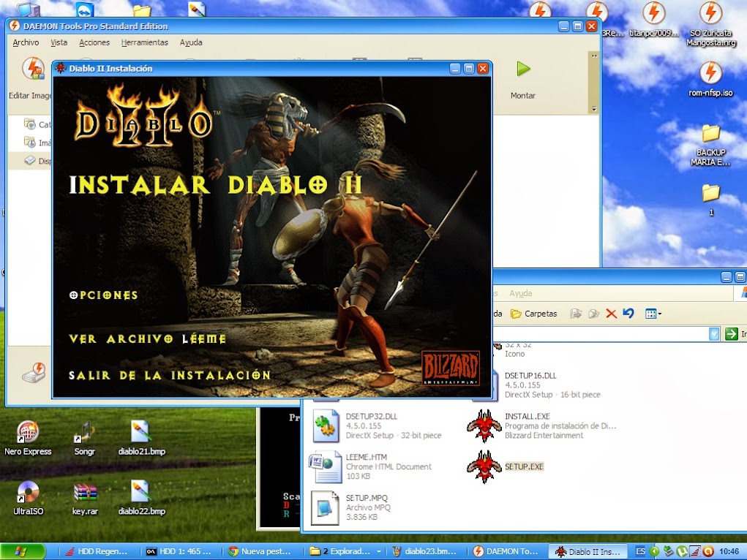Image resolution: width=747 pixels, height=560 pixels.
Task: Select INSTALL.EXE file icon
Action: click(484, 425)
